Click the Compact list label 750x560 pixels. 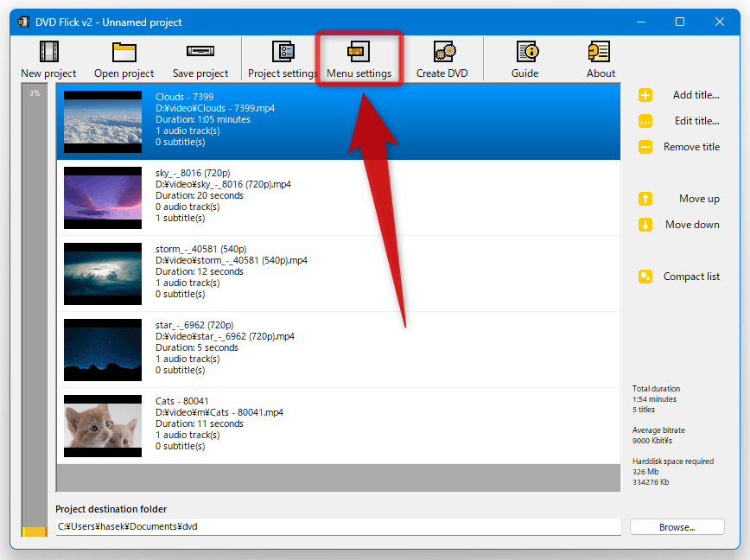click(691, 277)
